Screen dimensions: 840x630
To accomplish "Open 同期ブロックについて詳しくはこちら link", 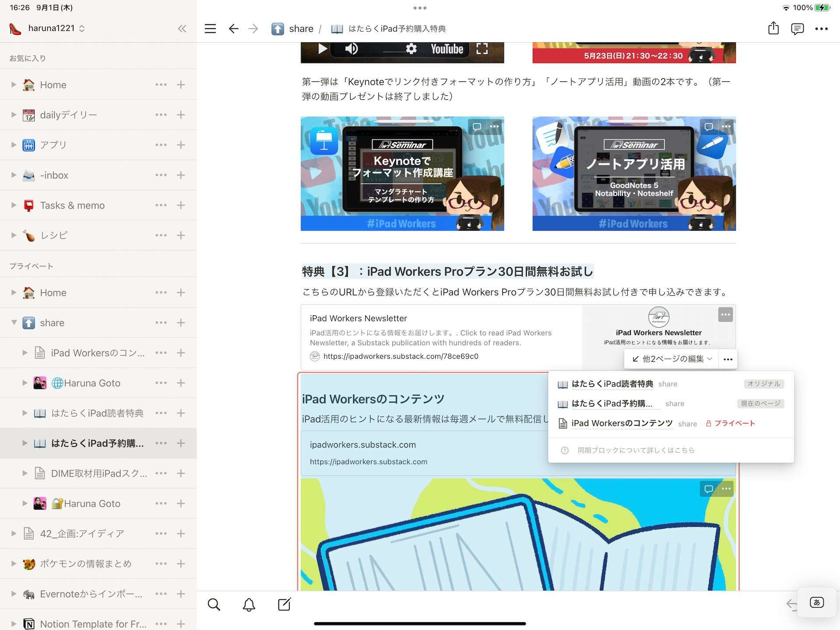I will tap(636, 450).
